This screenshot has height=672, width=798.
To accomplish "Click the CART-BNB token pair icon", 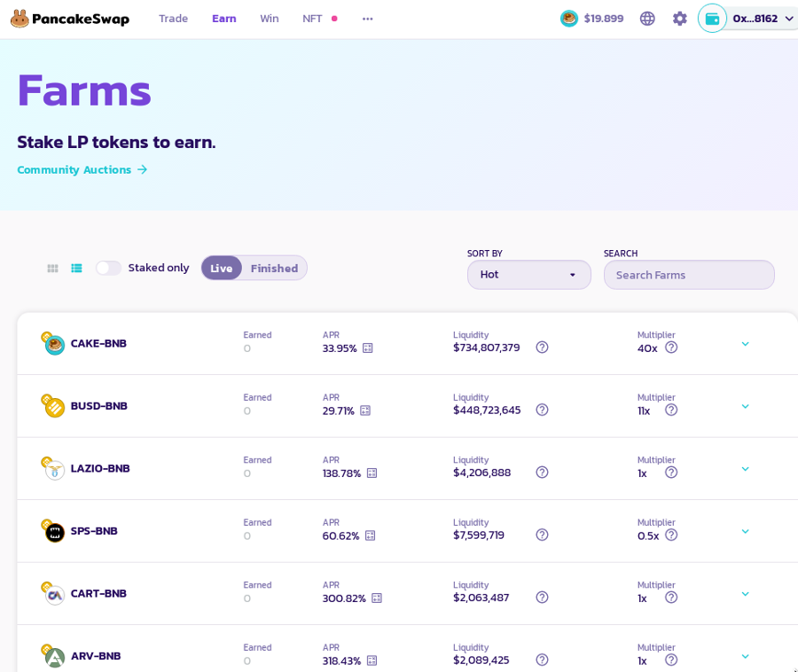I will 53,594.
